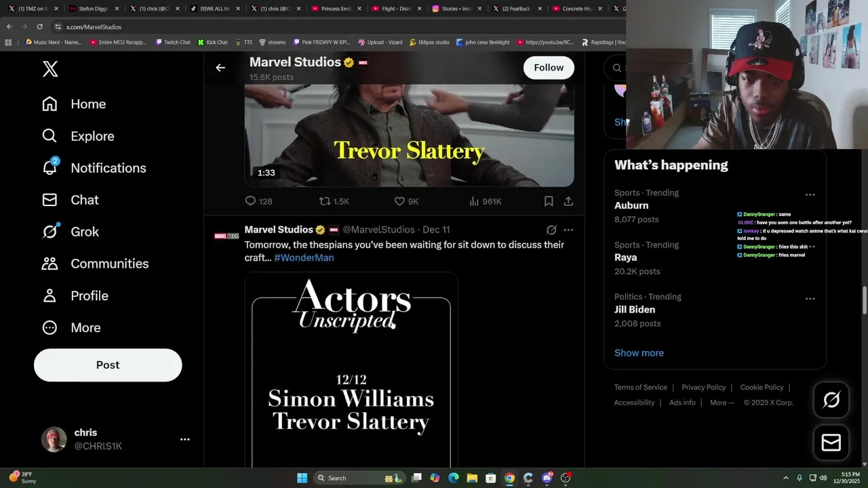Open the Twitch Chat bookmark
Screen dimensions: 868x488
(x=173, y=42)
